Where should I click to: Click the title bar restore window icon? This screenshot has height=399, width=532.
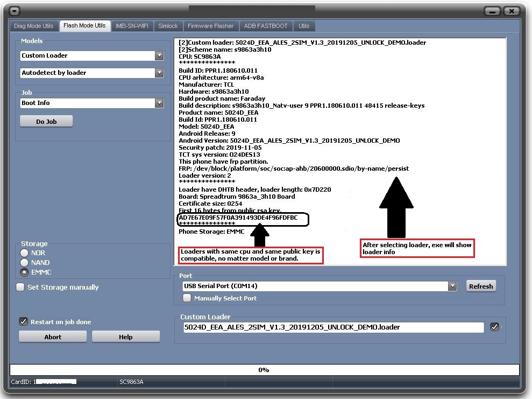(494, 11)
